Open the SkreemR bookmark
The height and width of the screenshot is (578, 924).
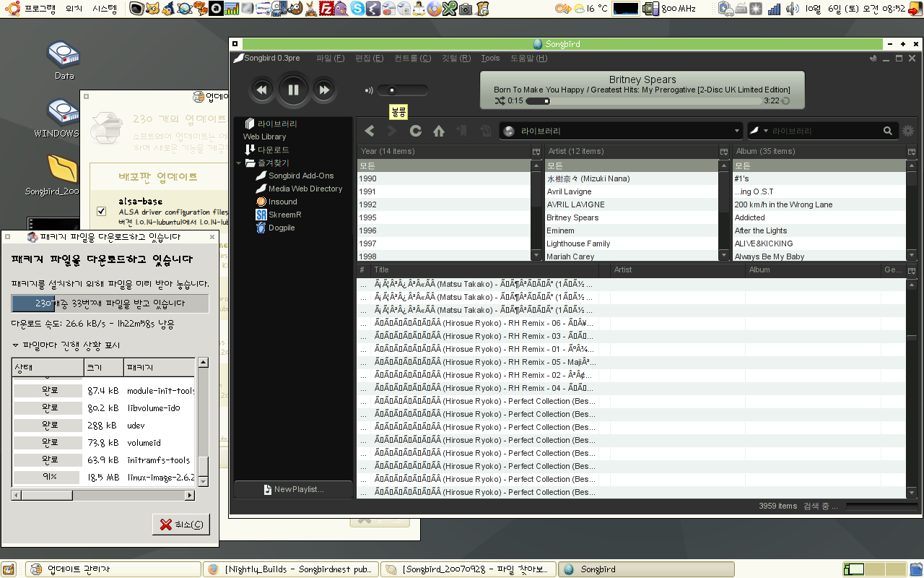coord(284,215)
